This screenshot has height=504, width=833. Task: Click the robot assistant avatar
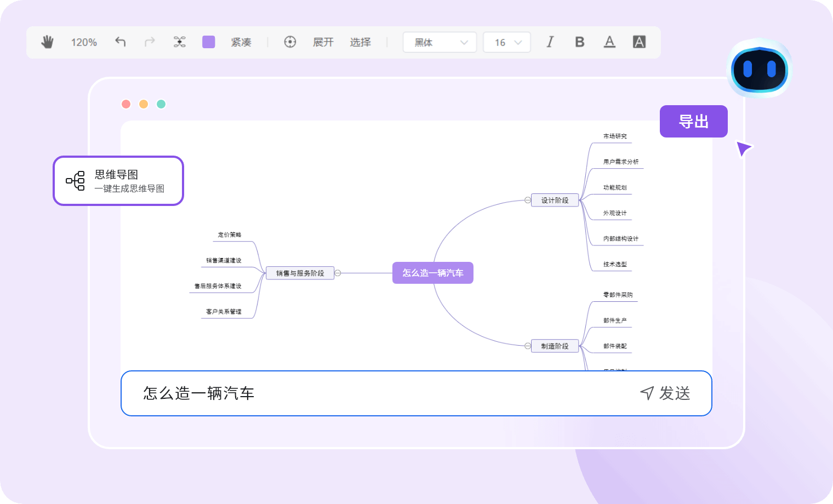coord(760,70)
